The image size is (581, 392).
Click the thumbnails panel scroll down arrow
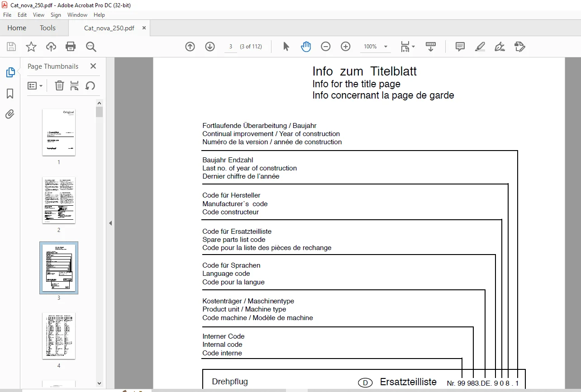[x=100, y=383]
